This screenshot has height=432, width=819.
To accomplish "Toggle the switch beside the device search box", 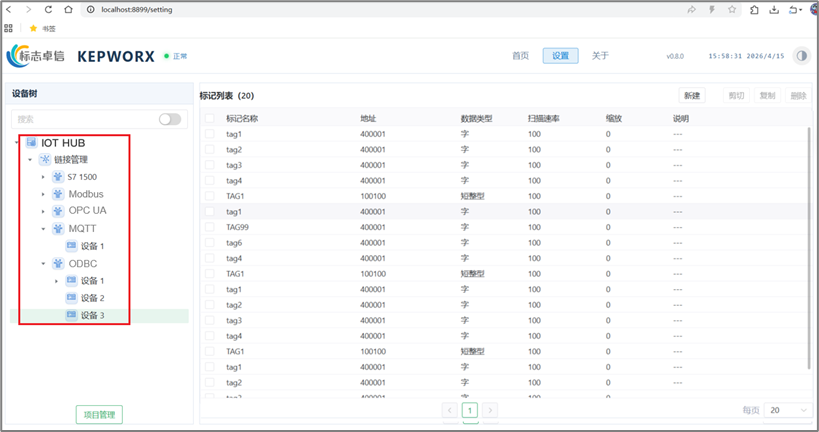I will pos(170,119).
